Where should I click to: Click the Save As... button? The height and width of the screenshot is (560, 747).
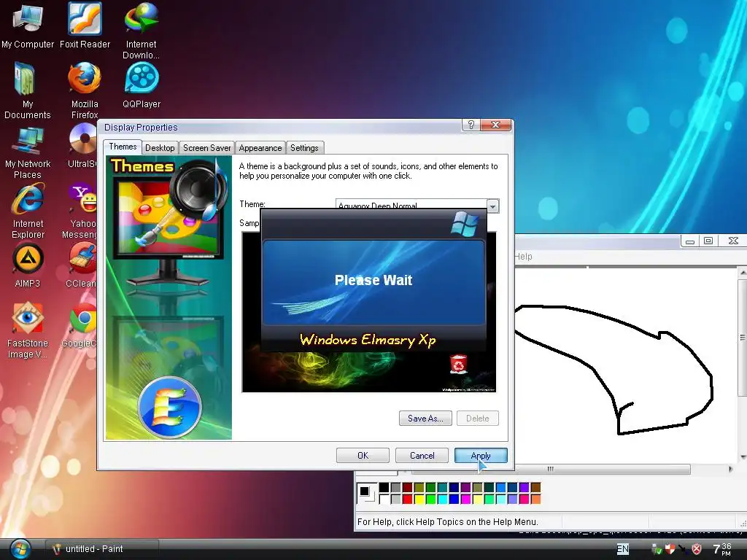click(425, 419)
